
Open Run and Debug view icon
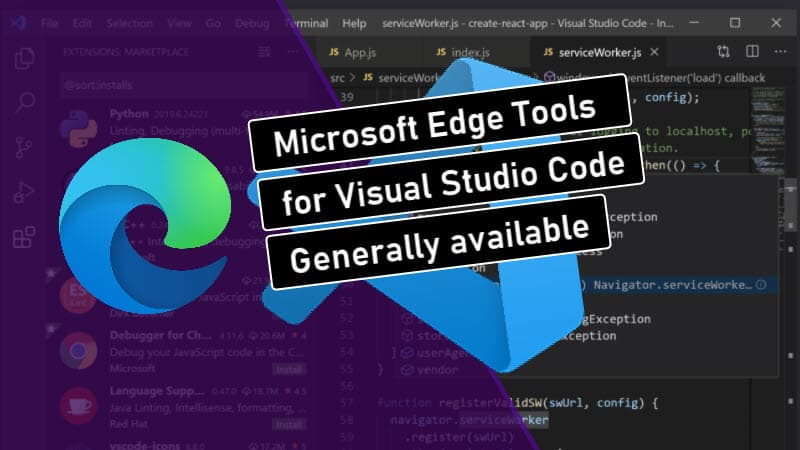coord(24,192)
